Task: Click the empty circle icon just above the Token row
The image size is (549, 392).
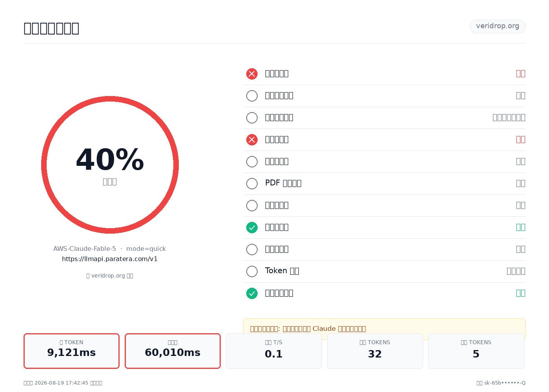Action: click(x=252, y=249)
